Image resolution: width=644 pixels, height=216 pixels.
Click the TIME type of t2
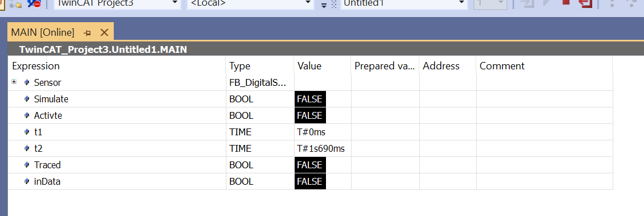point(240,148)
